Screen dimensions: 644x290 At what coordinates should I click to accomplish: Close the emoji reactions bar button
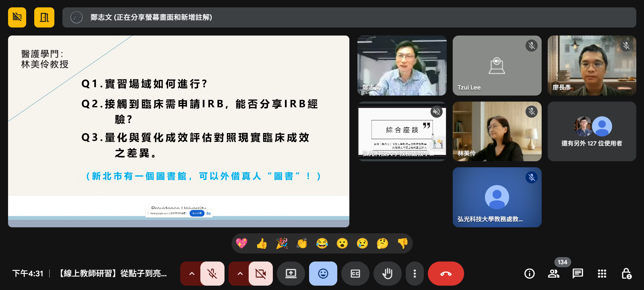(323, 274)
